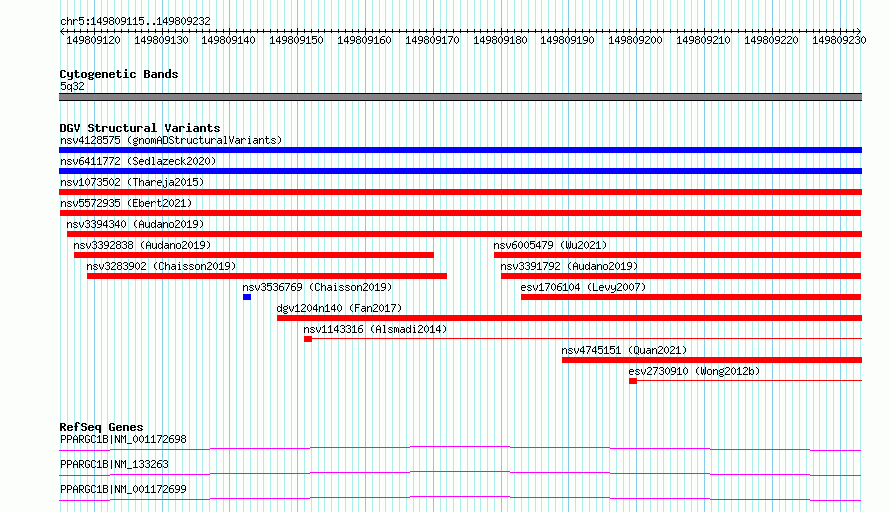
Task: Open nsv4745151 (Quan2021) label
Action: click(x=624, y=350)
